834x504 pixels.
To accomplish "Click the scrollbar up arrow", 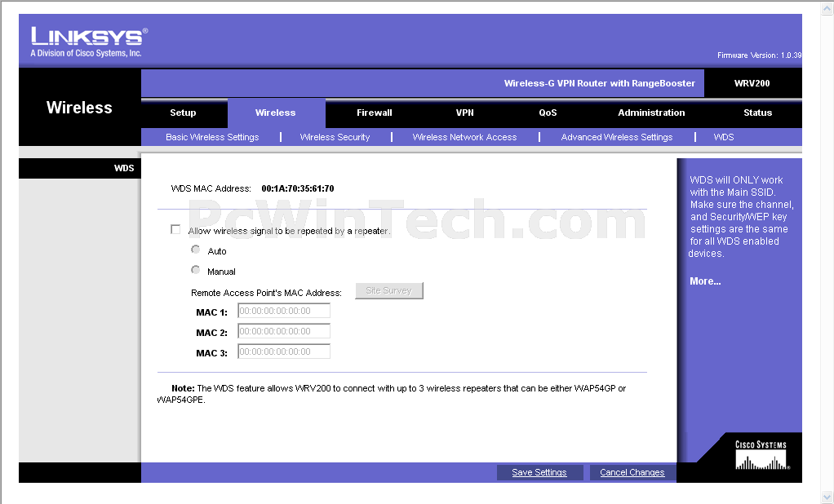I will point(827,8).
